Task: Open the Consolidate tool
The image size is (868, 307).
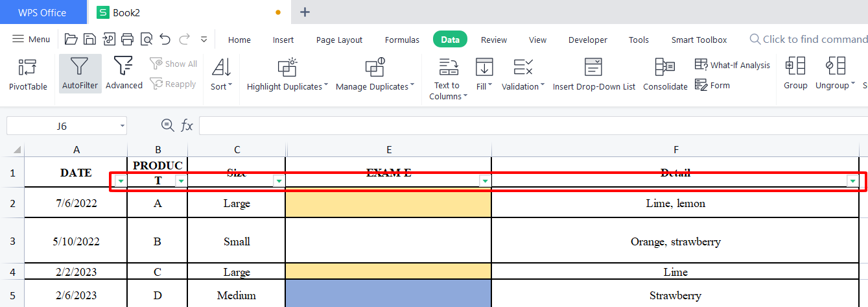Action: click(665, 74)
